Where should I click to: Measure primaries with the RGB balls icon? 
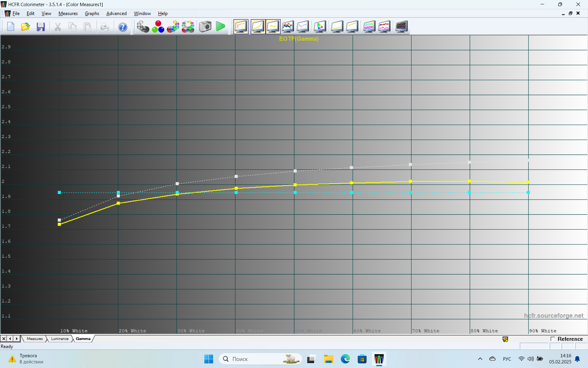tap(158, 27)
